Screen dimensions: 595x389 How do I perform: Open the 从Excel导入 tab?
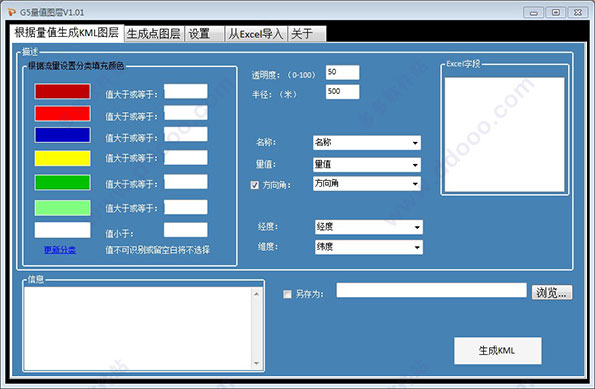[256, 34]
